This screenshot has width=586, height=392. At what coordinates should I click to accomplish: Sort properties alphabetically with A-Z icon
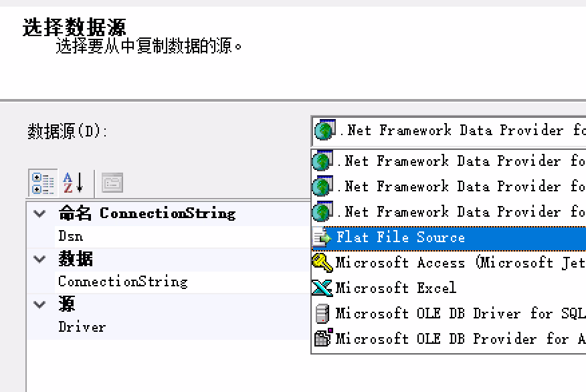pyautogui.click(x=72, y=182)
